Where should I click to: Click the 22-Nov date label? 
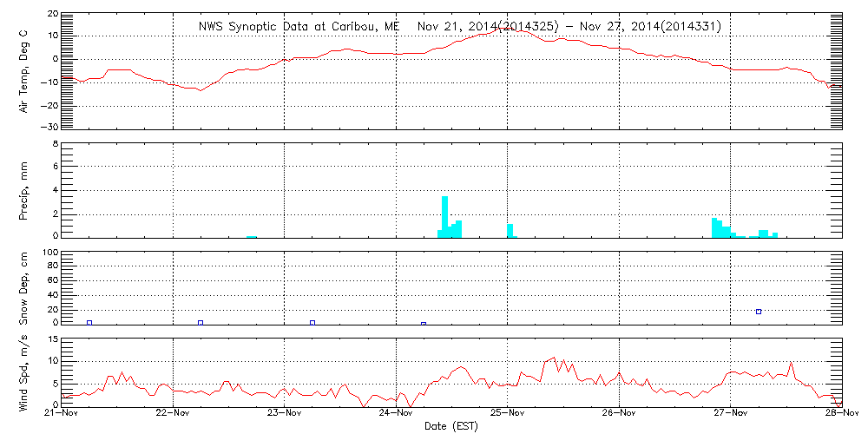point(174,414)
